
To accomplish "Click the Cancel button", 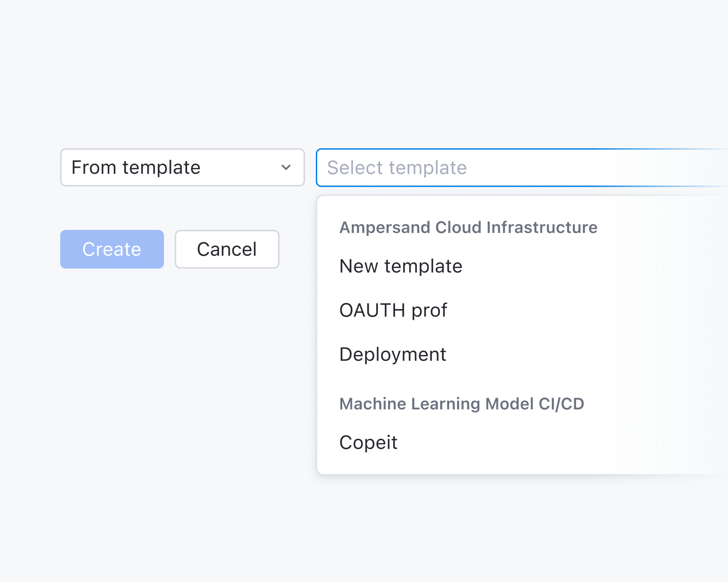I will [x=227, y=249].
